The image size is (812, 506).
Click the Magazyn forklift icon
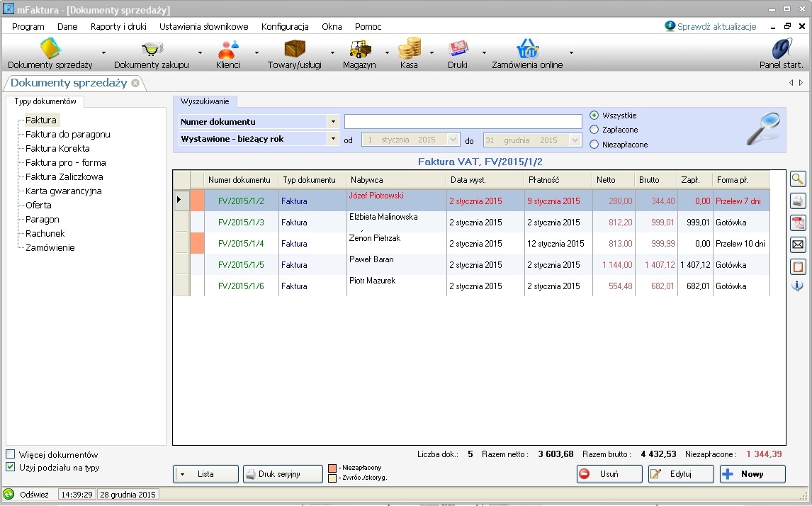point(360,49)
